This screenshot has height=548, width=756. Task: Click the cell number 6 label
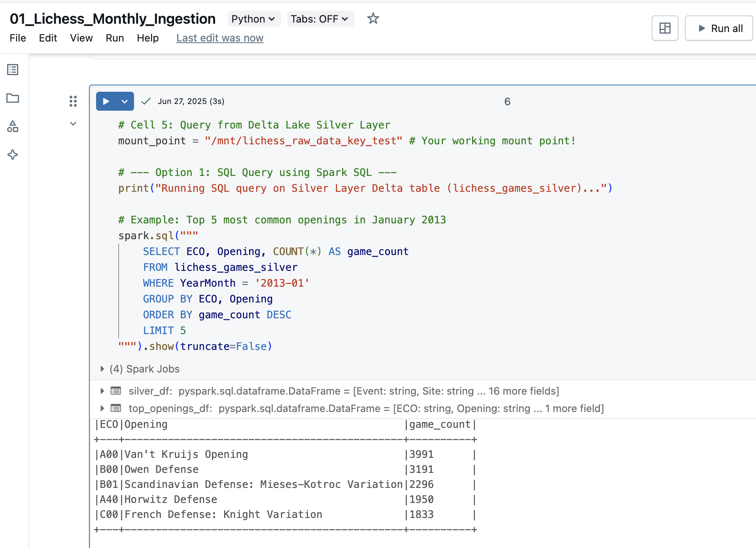(x=507, y=102)
